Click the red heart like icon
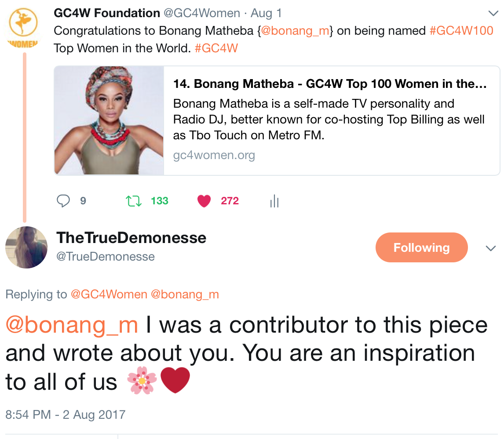Screen dimensions: 504x439 coord(204,201)
